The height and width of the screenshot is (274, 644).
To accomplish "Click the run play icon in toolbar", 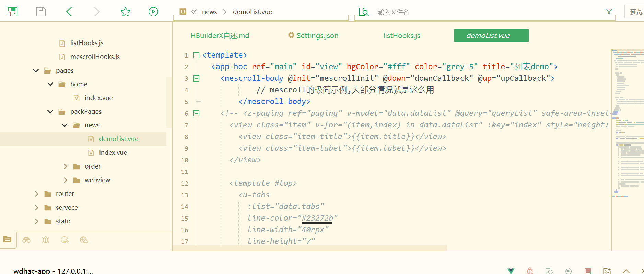I will click(x=153, y=12).
